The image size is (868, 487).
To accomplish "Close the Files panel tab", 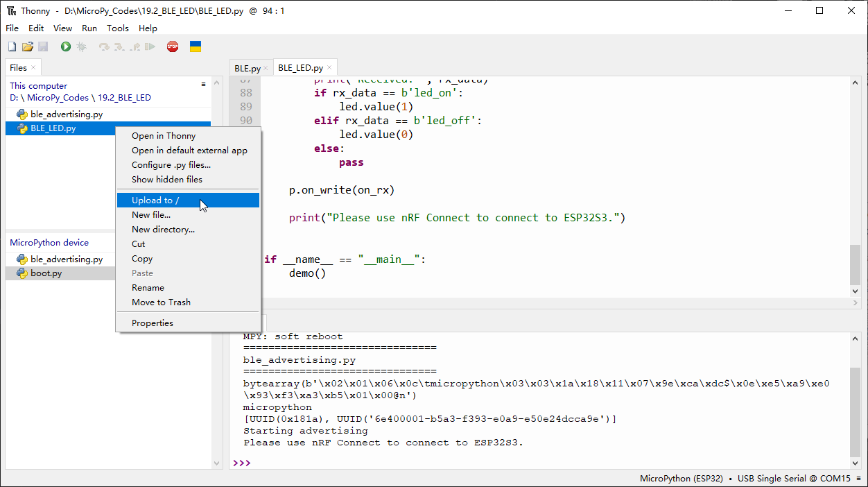I will point(33,67).
